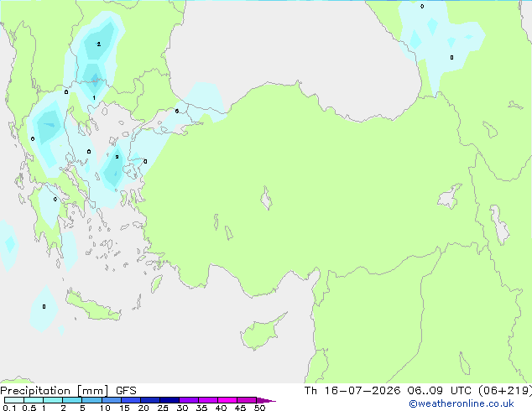Select the 35 legend tick label
The image size is (532, 411).
point(201,408)
